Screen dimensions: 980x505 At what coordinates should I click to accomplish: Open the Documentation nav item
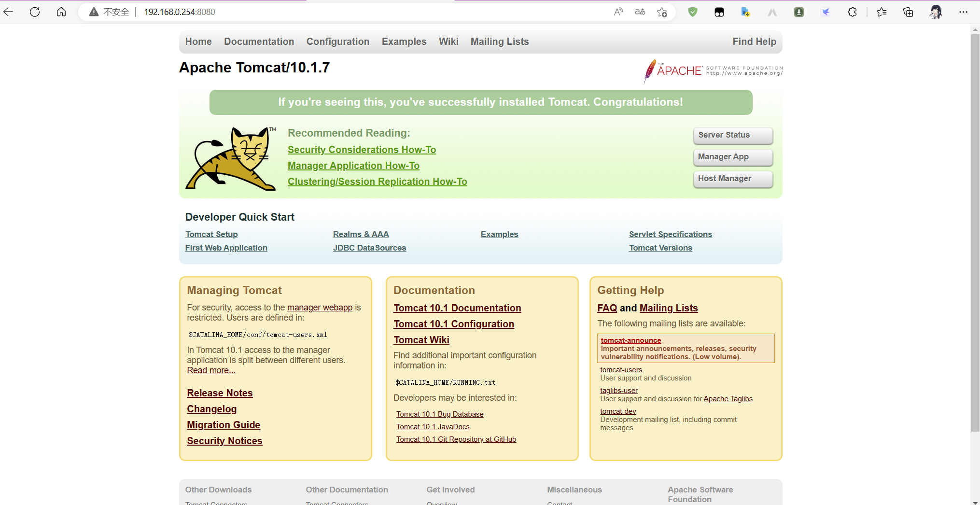click(x=259, y=42)
